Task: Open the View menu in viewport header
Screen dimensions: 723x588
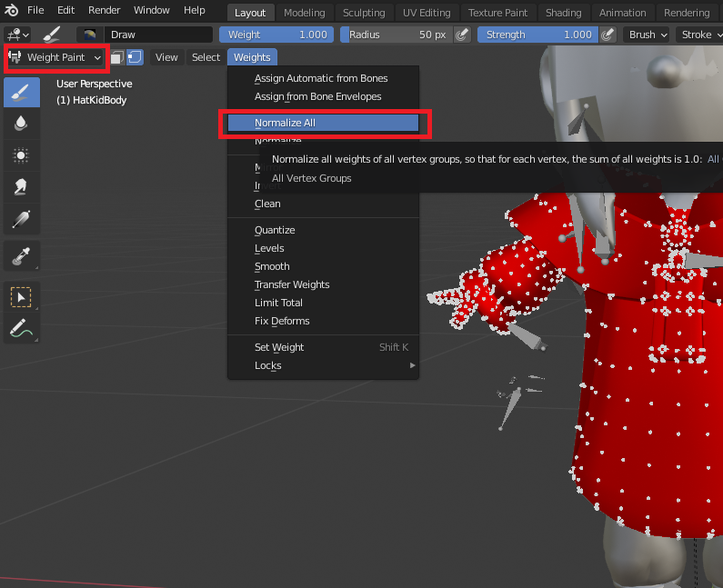Action: (x=166, y=57)
